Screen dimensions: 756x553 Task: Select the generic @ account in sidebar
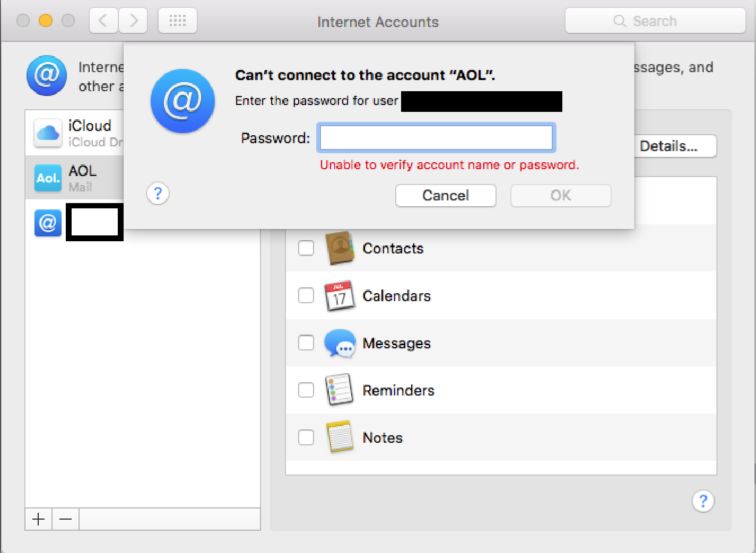[48, 223]
